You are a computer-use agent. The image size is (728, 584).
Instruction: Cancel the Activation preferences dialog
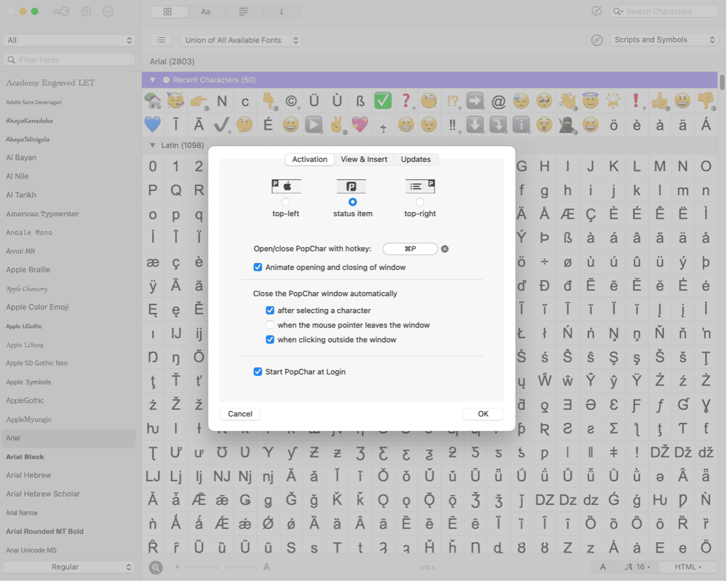click(240, 414)
